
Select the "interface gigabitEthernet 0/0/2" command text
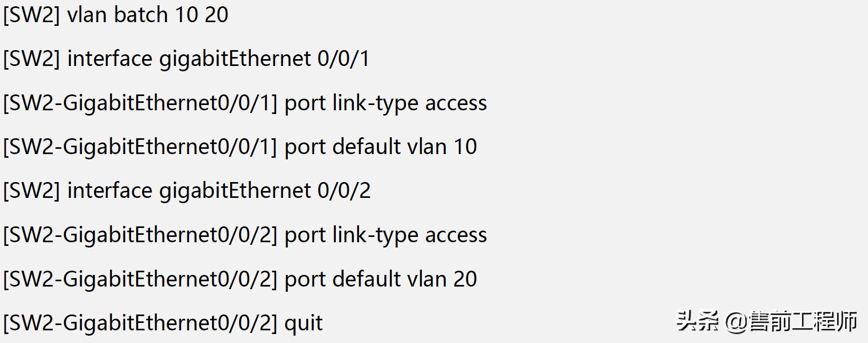(x=219, y=190)
